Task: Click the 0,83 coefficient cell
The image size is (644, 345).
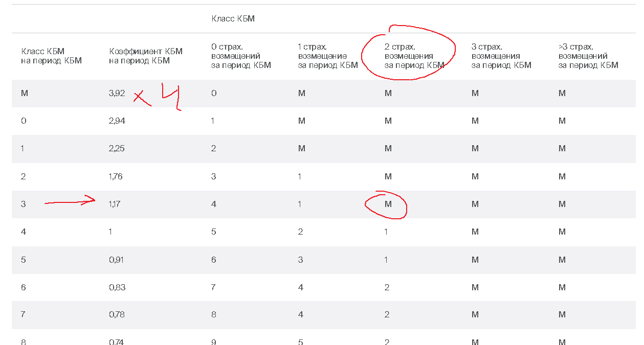Action: (117, 287)
